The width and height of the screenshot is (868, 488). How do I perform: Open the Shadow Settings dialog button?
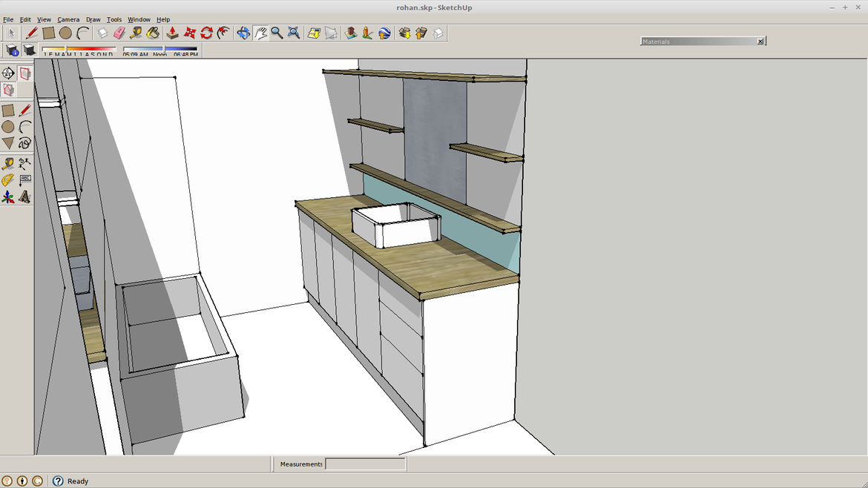[x=12, y=50]
